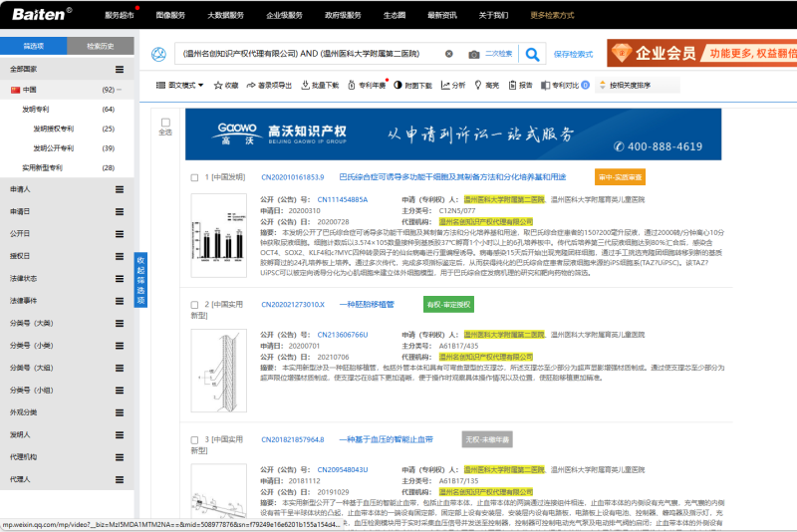Expand the 分类号（小类） filter
797x532 pixels.
pos(120,346)
